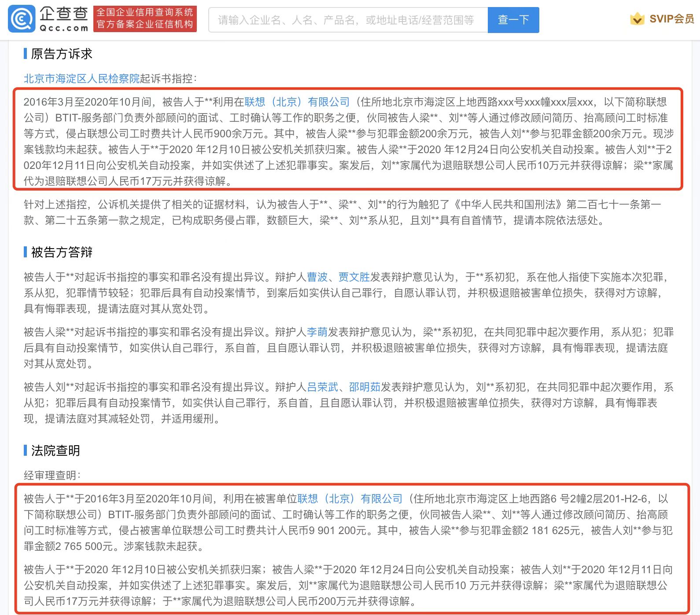The height and width of the screenshot is (615, 700).
Task: Focus the company name search box
Action: [x=348, y=20]
